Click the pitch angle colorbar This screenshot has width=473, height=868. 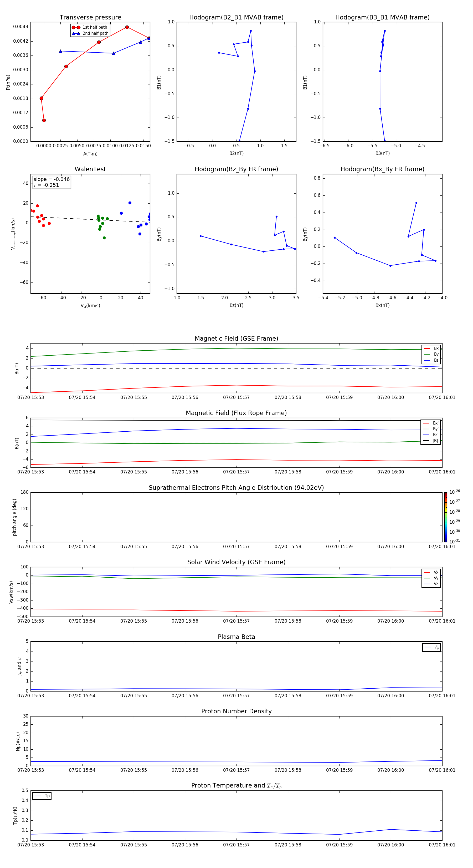446,517
